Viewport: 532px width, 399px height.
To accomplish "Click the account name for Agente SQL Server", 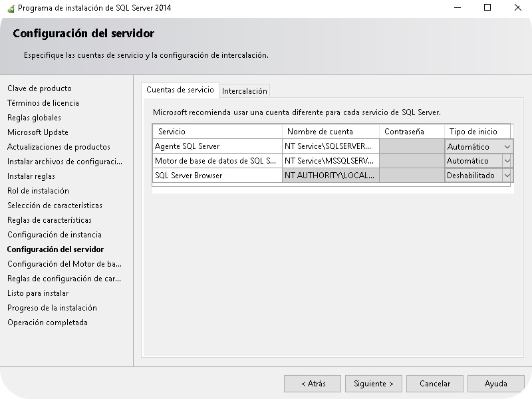I will [330, 146].
